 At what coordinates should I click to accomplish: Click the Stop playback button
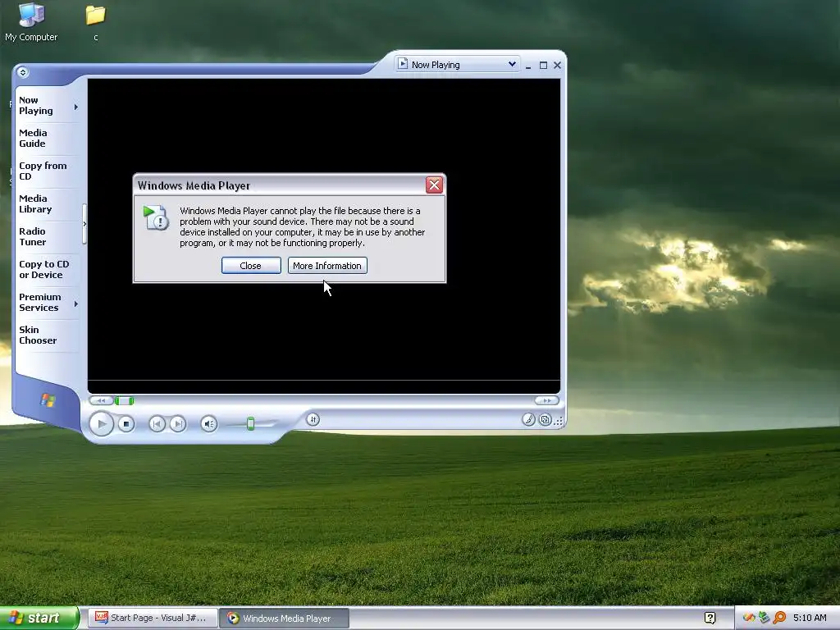[x=126, y=424]
